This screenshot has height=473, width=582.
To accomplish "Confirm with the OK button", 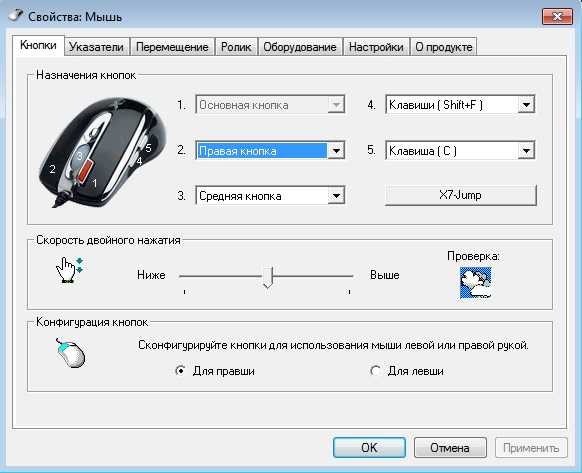I will click(x=369, y=447).
